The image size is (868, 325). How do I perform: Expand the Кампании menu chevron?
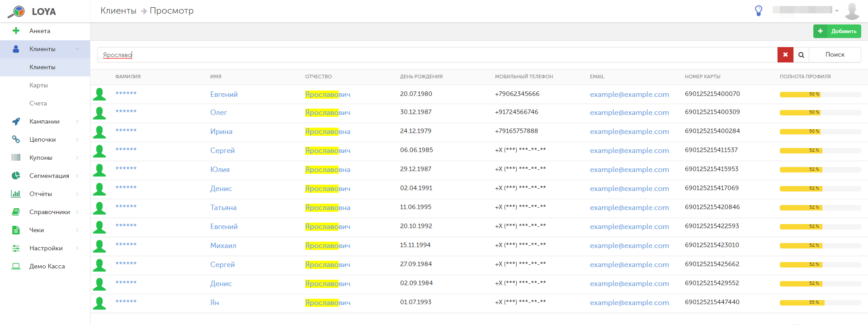point(77,121)
